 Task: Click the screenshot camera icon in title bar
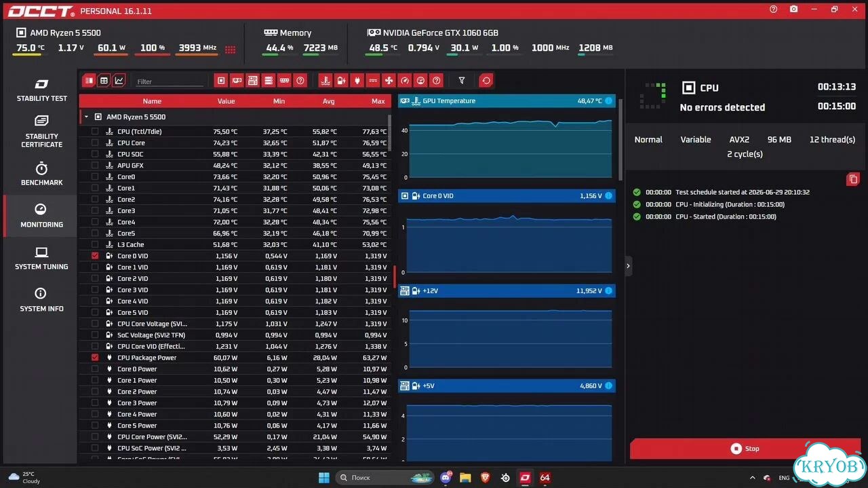(793, 10)
